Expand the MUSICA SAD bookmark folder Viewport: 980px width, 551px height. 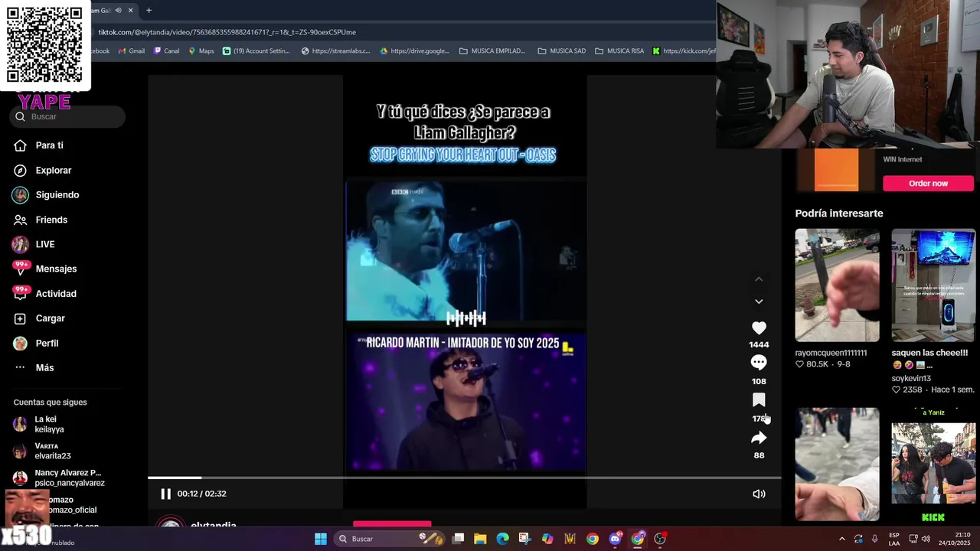pos(562,51)
